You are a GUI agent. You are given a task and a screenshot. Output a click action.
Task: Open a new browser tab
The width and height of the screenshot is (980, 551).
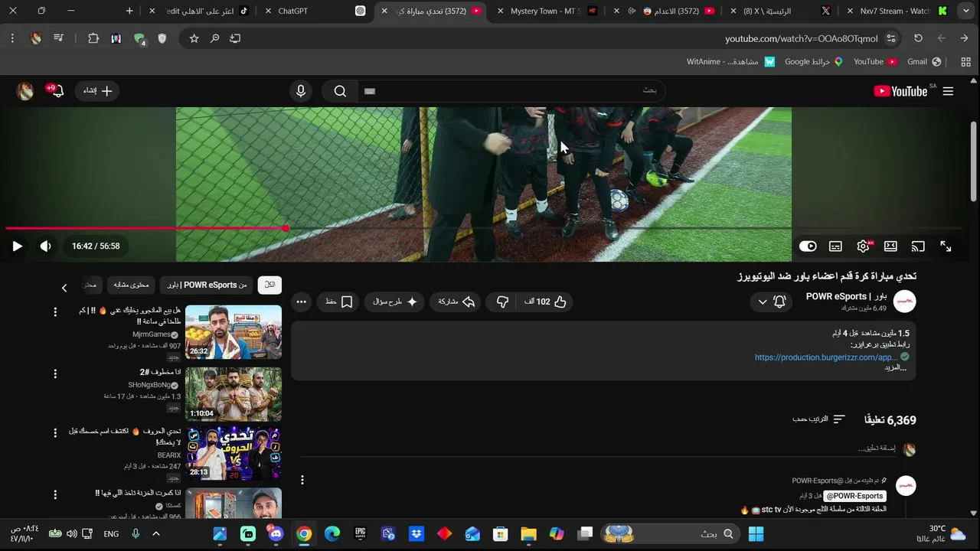129,11
